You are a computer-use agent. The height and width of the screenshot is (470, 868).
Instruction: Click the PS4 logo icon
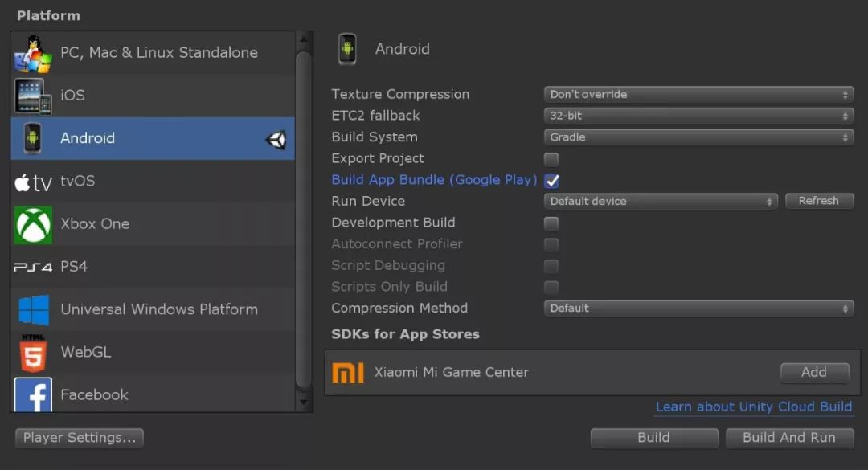(x=33, y=268)
